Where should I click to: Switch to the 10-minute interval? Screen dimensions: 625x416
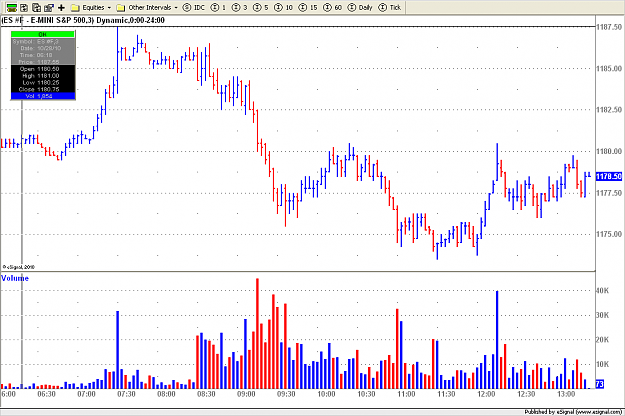tap(284, 7)
